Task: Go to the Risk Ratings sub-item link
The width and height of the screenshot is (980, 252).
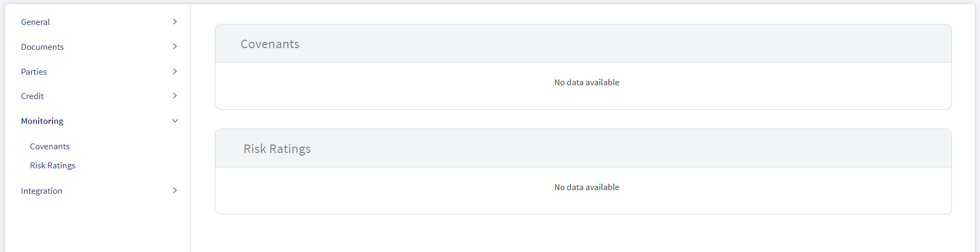Action: [x=53, y=165]
